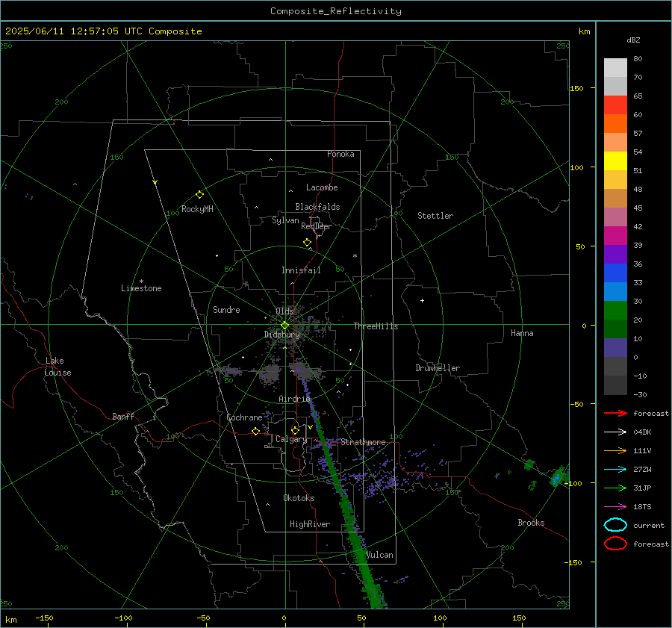
Task: Click the Strathmore map label
Action: pos(363,442)
